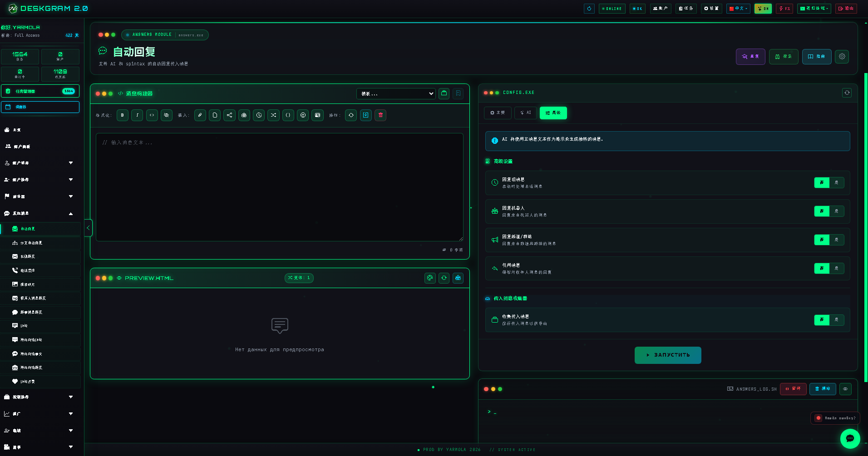Select the first config tab with gear
The width and height of the screenshot is (868, 456).
pyautogui.click(x=498, y=113)
